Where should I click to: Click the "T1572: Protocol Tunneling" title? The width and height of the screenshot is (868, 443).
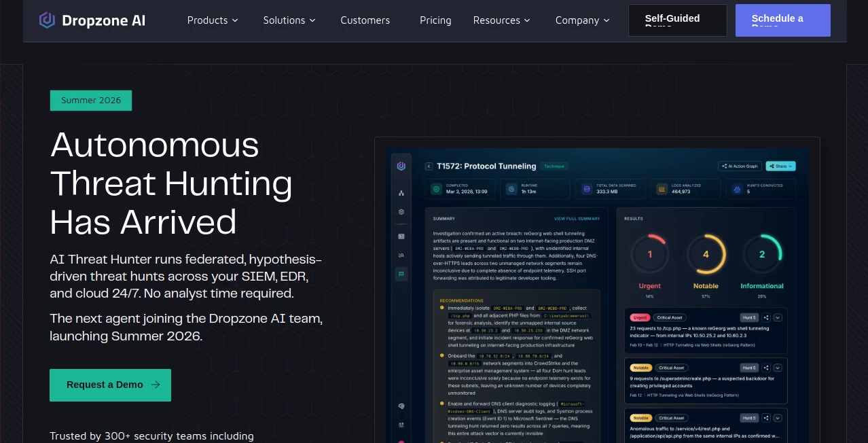486,166
